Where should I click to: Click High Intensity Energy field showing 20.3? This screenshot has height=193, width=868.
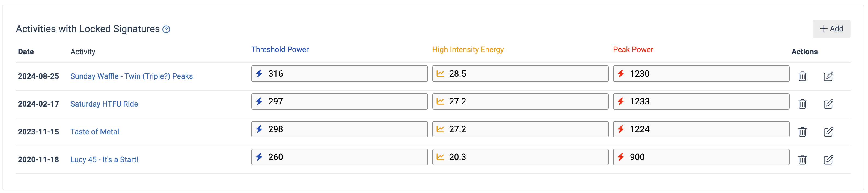(520, 157)
